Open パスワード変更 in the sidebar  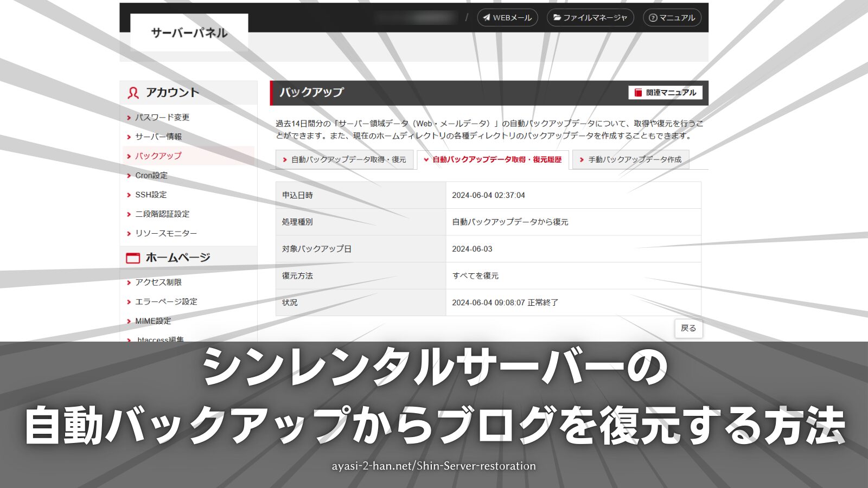162,117
